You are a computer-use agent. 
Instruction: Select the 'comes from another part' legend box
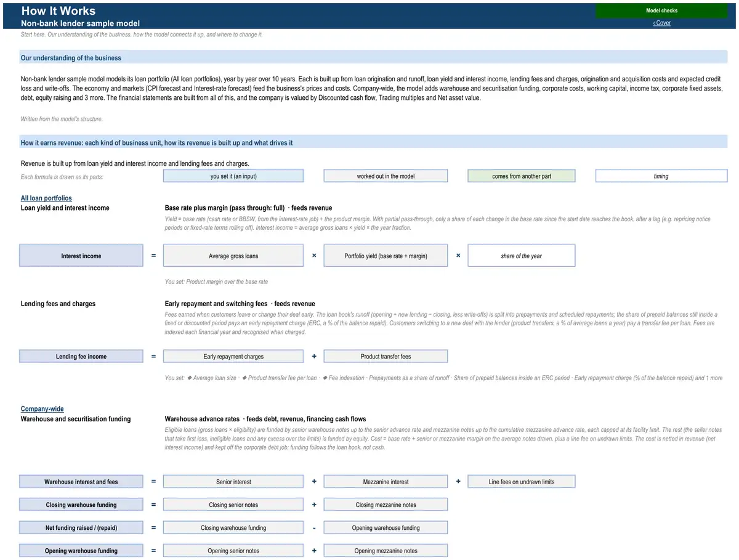click(522, 176)
